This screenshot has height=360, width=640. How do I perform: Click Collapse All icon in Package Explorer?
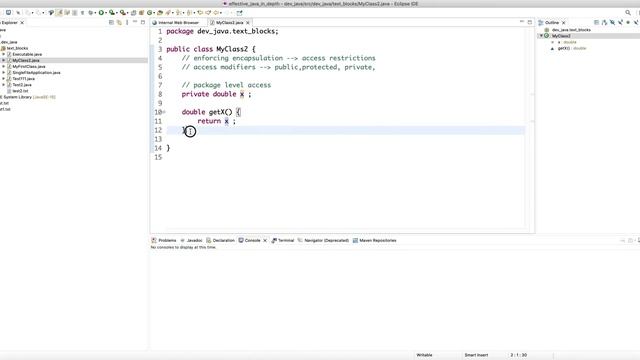point(111,22)
